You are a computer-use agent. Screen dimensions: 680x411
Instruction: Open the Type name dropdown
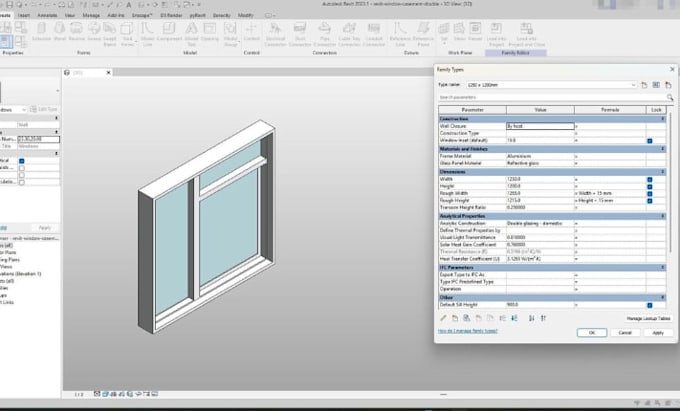[x=633, y=85]
